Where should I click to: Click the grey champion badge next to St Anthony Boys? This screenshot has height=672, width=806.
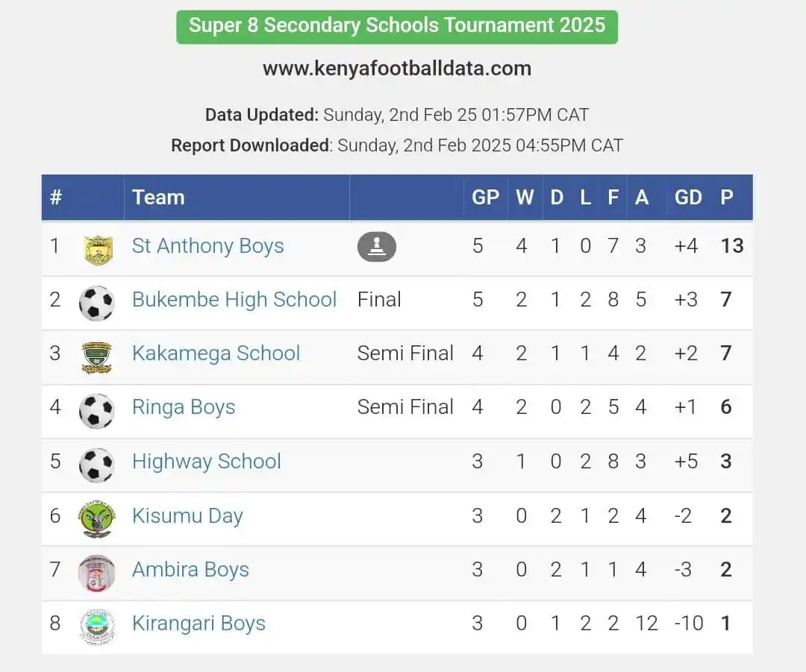377,247
